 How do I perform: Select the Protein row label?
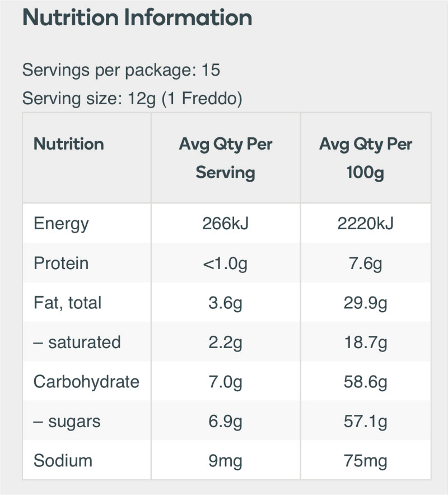pos(61,263)
